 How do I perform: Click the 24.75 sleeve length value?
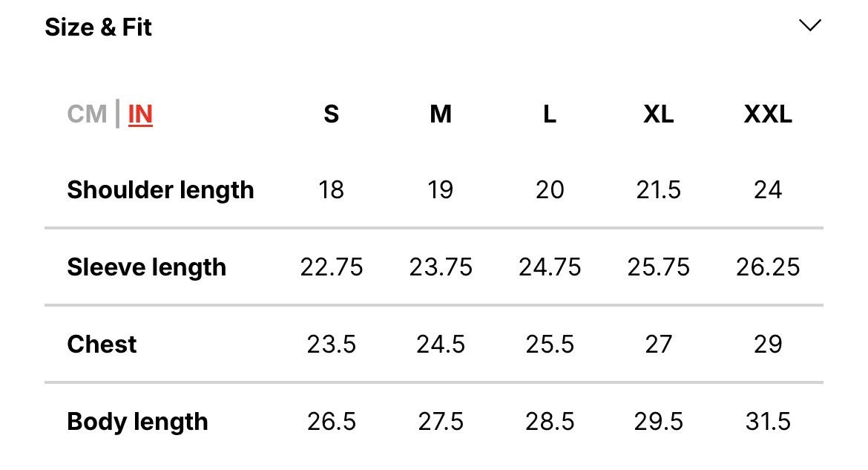[x=549, y=267]
